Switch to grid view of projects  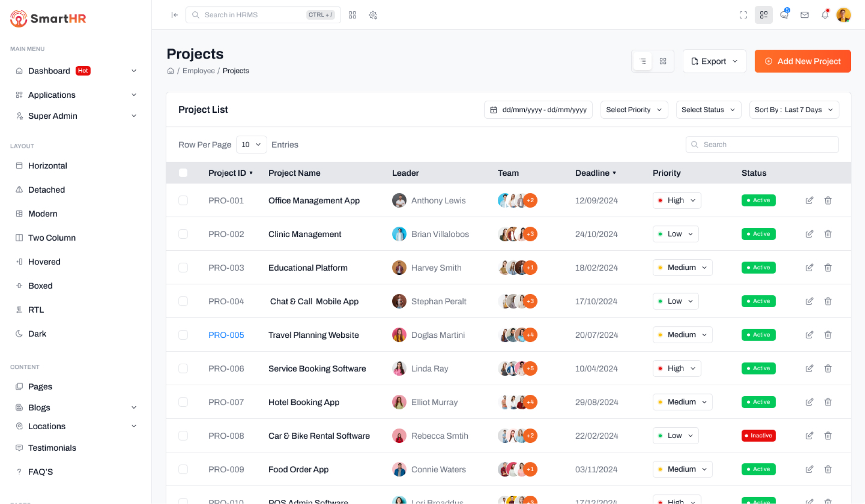[663, 61]
